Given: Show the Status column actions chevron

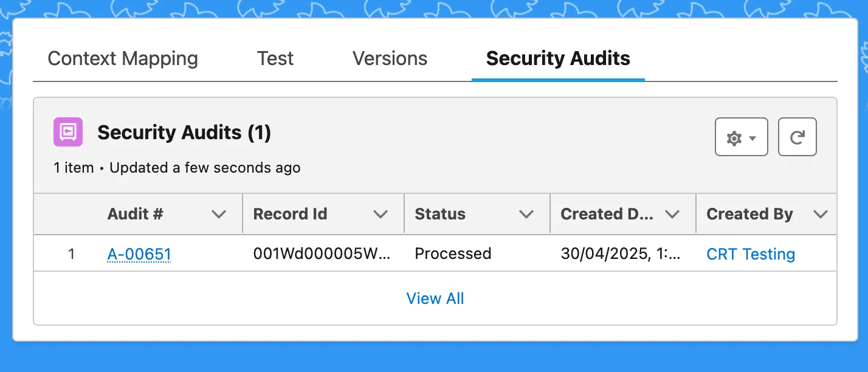Looking at the screenshot, I should pos(526,214).
